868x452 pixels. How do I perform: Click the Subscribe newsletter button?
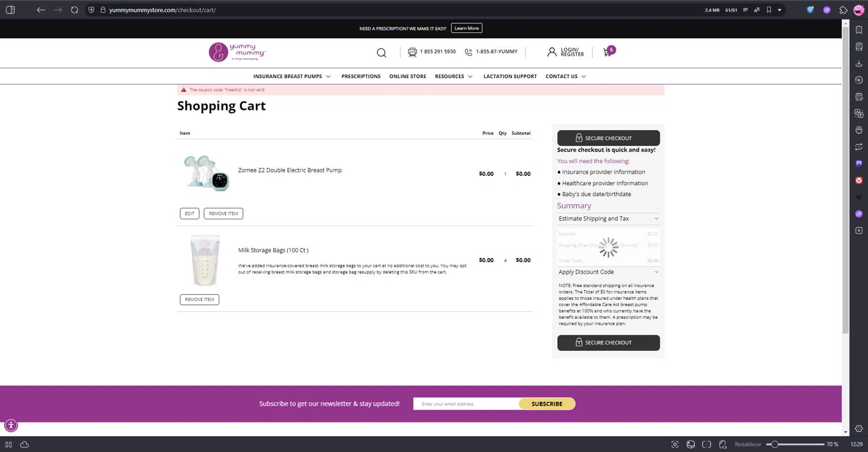click(547, 404)
